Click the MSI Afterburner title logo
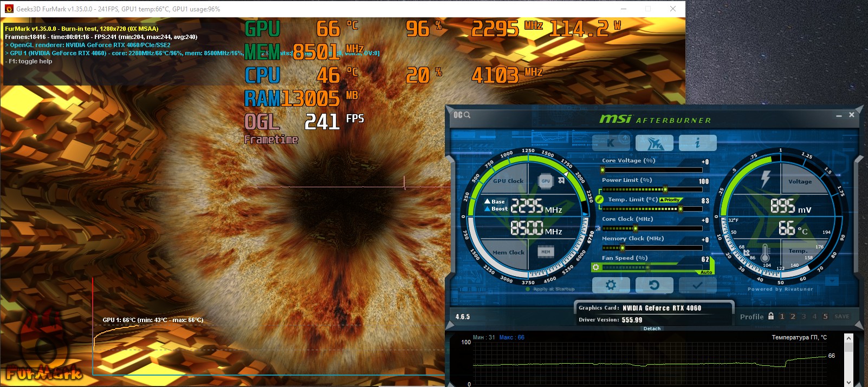Viewport: 868px width, 387px height. tap(655, 119)
